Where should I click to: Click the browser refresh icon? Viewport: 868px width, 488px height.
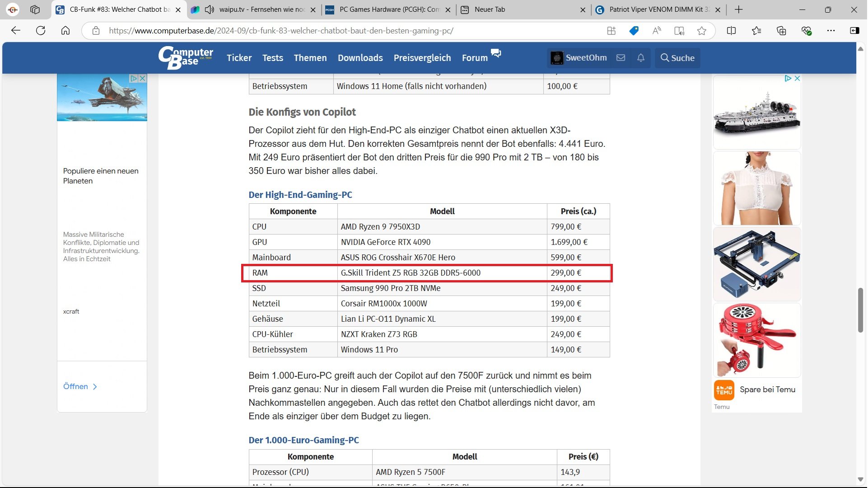pyautogui.click(x=41, y=31)
